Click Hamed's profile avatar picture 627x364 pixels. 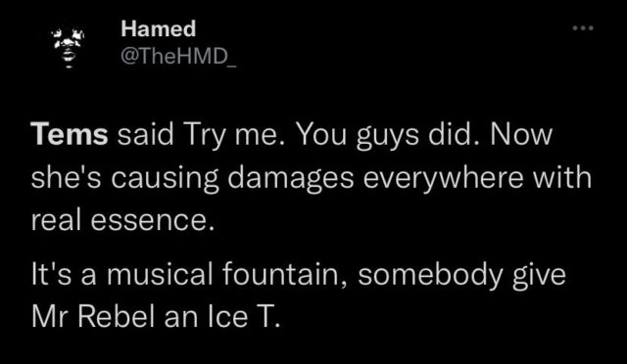(68, 48)
